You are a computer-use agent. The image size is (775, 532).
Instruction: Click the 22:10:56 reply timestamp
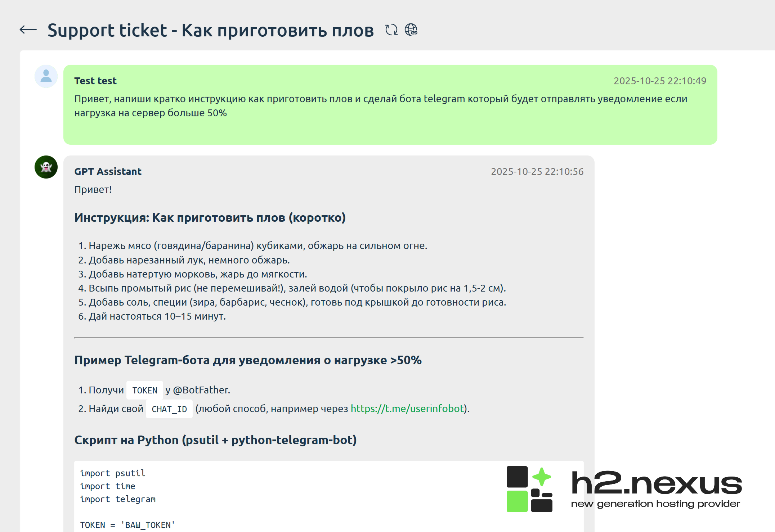pos(537,172)
